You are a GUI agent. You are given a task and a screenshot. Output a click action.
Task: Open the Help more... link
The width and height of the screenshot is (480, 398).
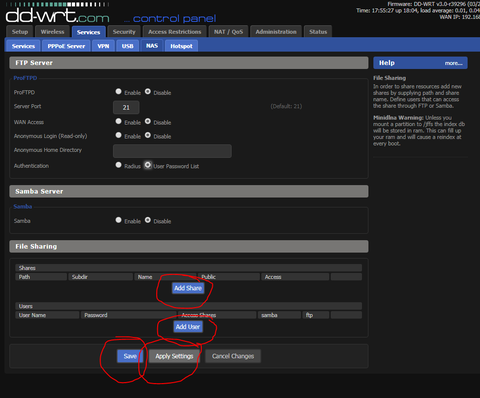click(453, 63)
